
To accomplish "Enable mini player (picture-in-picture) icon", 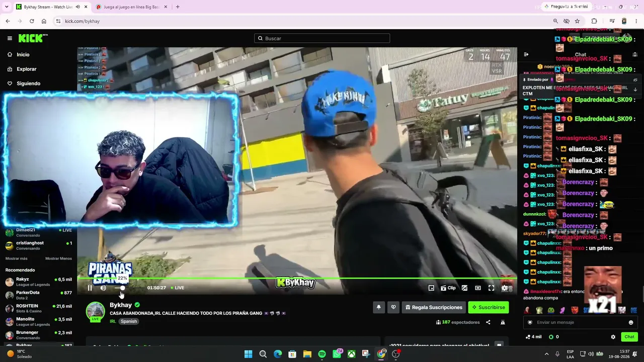I will [x=431, y=288].
